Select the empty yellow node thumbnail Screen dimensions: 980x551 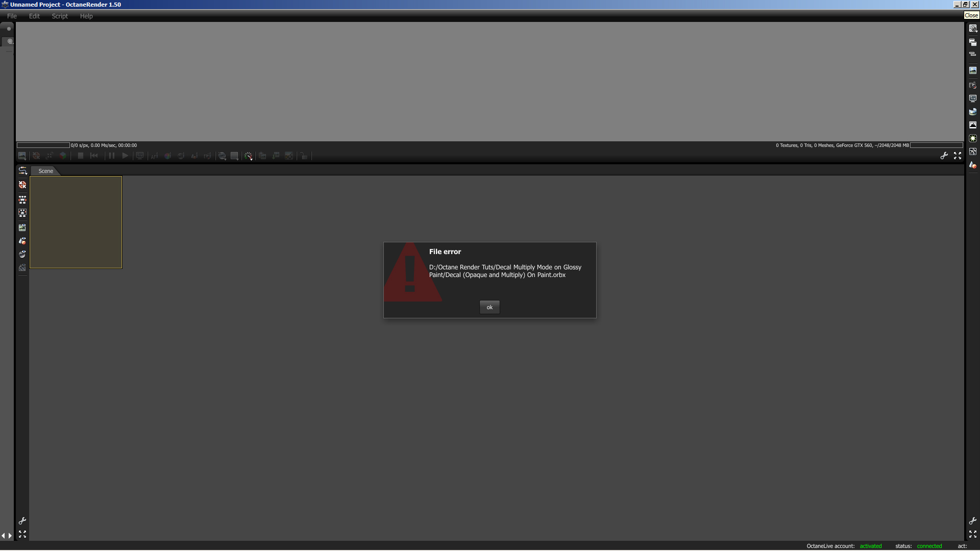tap(76, 222)
